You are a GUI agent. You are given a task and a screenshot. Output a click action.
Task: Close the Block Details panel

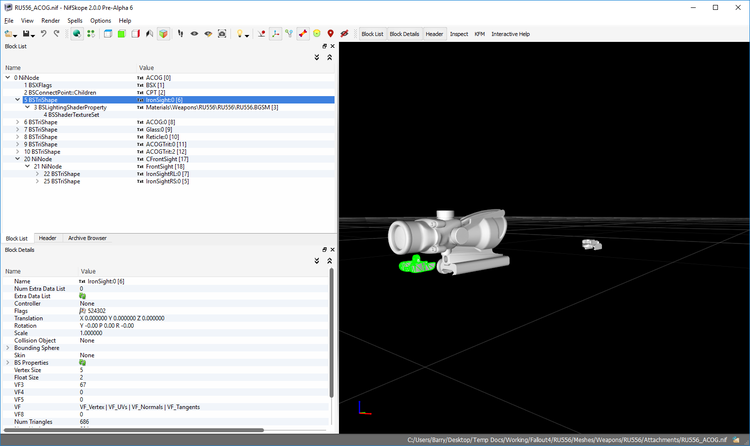[332, 249]
